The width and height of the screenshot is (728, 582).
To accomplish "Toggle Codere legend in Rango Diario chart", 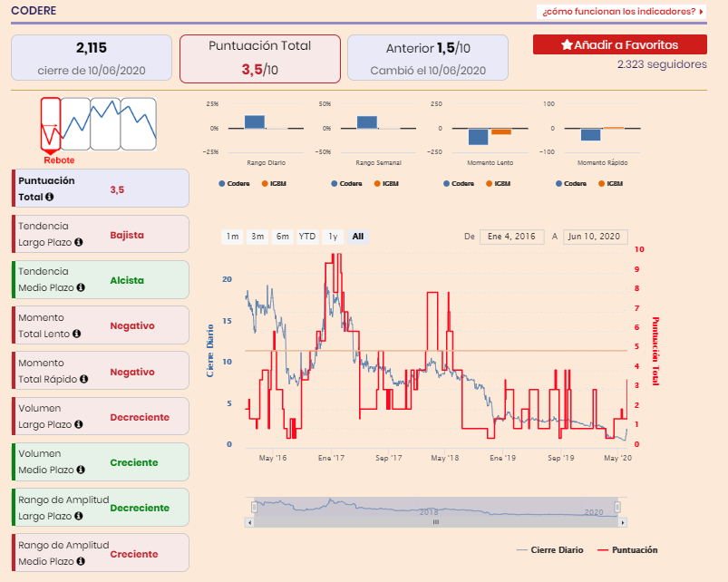I will tap(234, 184).
